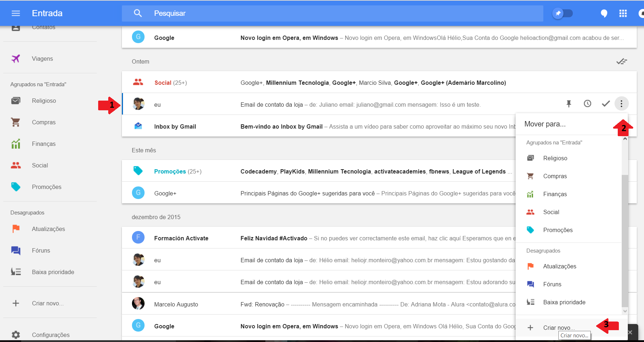Mark the eu email as done checkmark
The height and width of the screenshot is (342, 644).
click(606, 104)
